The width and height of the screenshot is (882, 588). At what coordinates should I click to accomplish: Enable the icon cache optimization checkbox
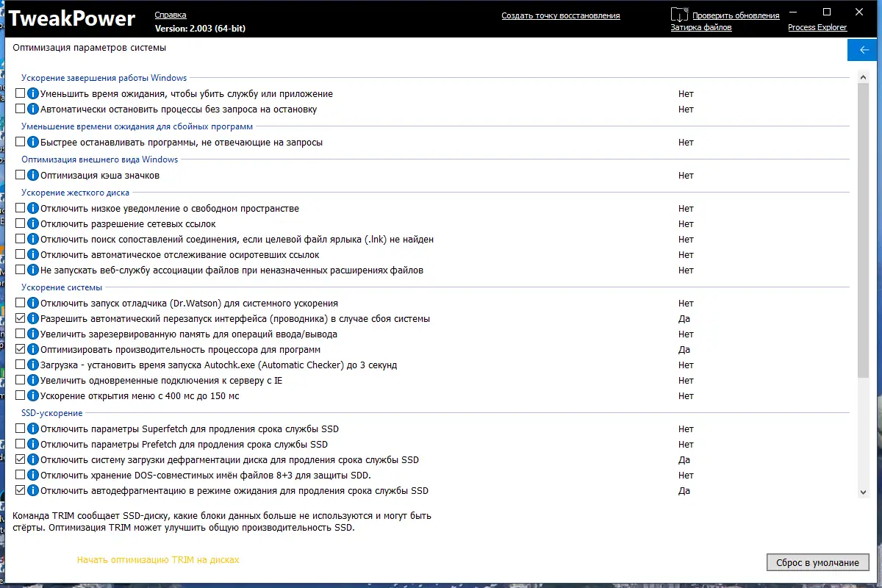click(x=21, y=176)
